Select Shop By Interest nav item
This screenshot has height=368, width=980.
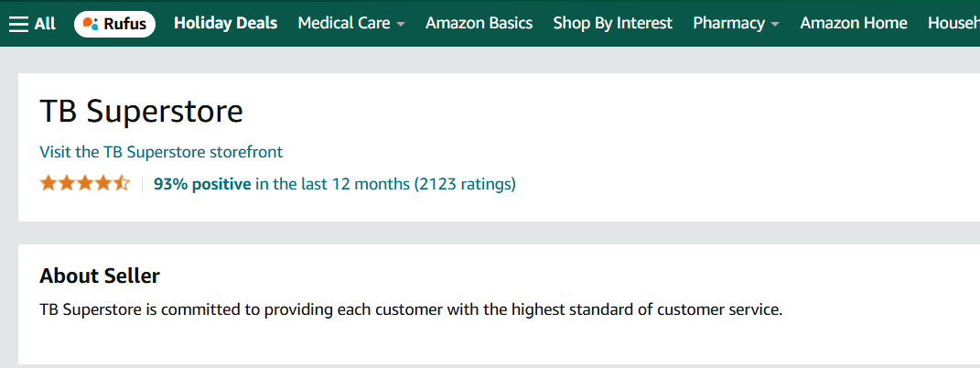612,24
